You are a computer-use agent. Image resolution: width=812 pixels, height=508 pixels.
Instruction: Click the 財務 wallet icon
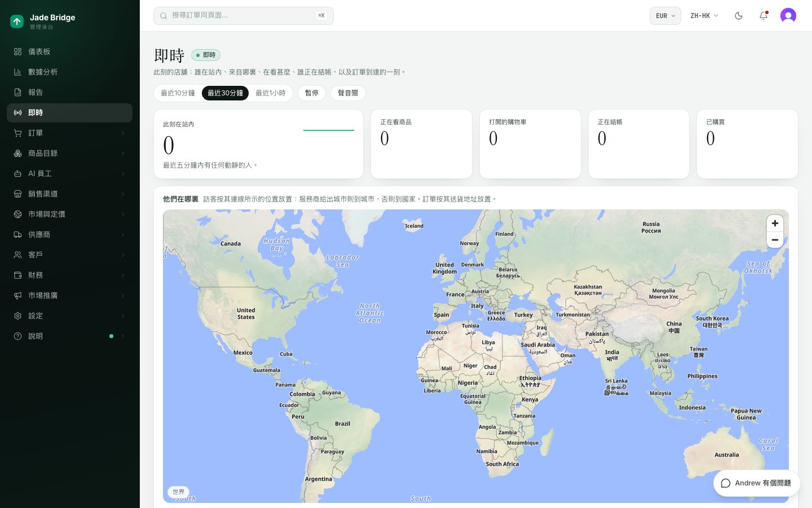(18, 275)
